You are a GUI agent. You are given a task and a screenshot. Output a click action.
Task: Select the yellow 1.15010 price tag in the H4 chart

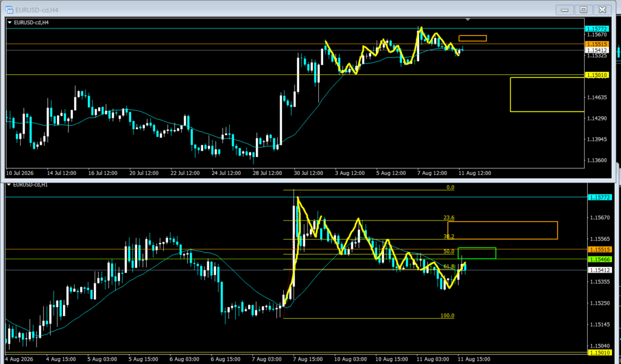[597, 74]
